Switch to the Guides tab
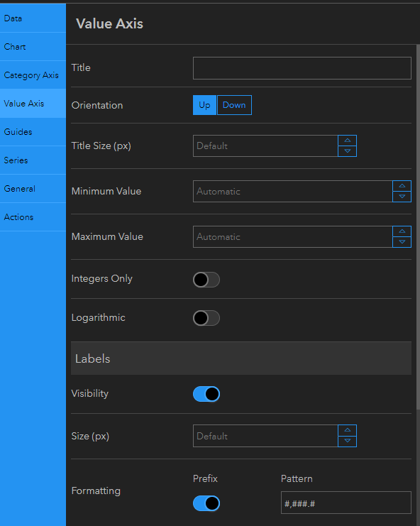This screenshot has height=526, width=420. (33, 132)
